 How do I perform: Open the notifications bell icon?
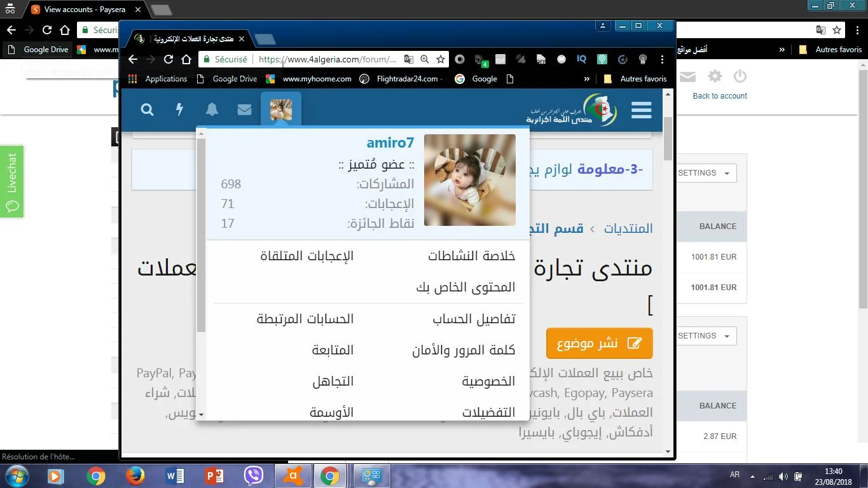pyautogui.click(x=212, y=110)
